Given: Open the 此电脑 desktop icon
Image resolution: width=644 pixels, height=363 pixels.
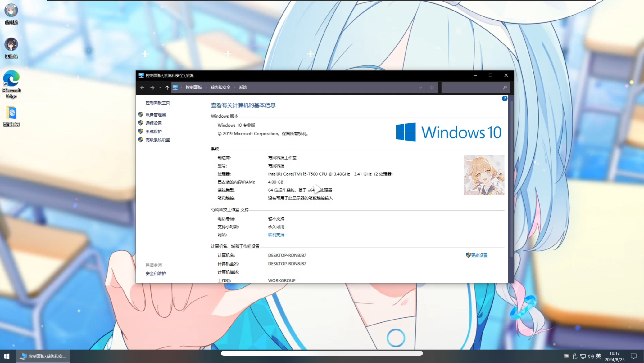Looking at the screenshot, I should pyautogui.click(x=11, y=14).
